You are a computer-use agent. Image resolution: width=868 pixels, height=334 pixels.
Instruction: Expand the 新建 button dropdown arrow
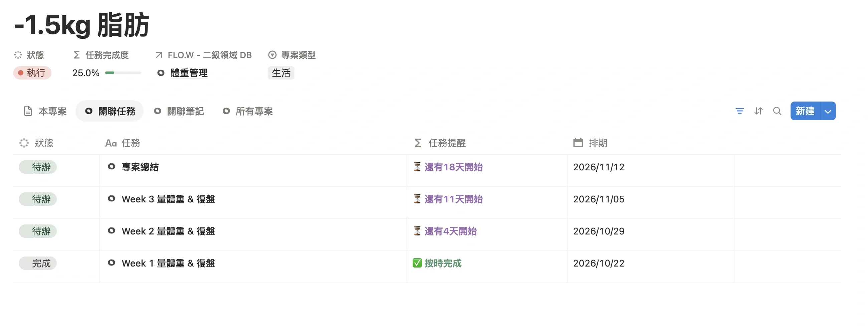(828, 111)
